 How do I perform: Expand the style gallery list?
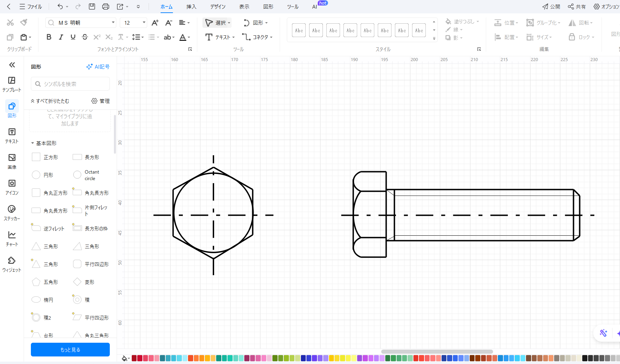[x=434, y=38]
